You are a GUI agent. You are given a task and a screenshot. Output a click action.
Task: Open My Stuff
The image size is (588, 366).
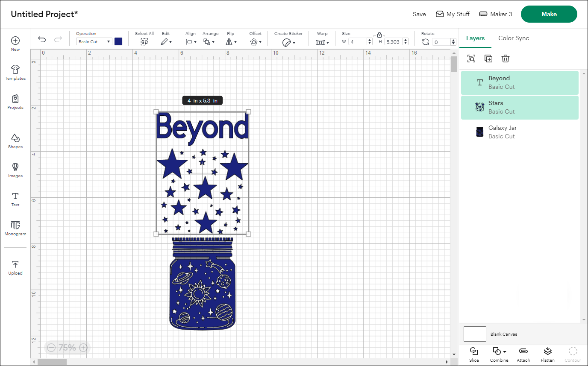coord(453,14)
